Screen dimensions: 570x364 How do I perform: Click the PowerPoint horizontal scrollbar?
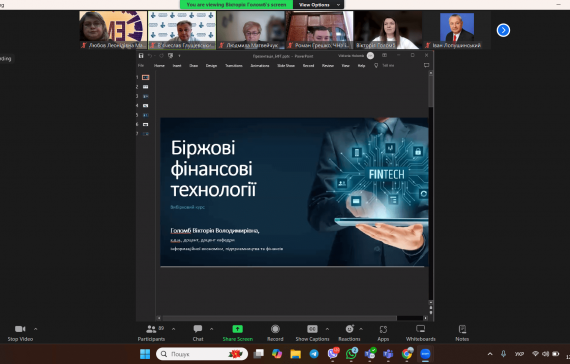280,318
